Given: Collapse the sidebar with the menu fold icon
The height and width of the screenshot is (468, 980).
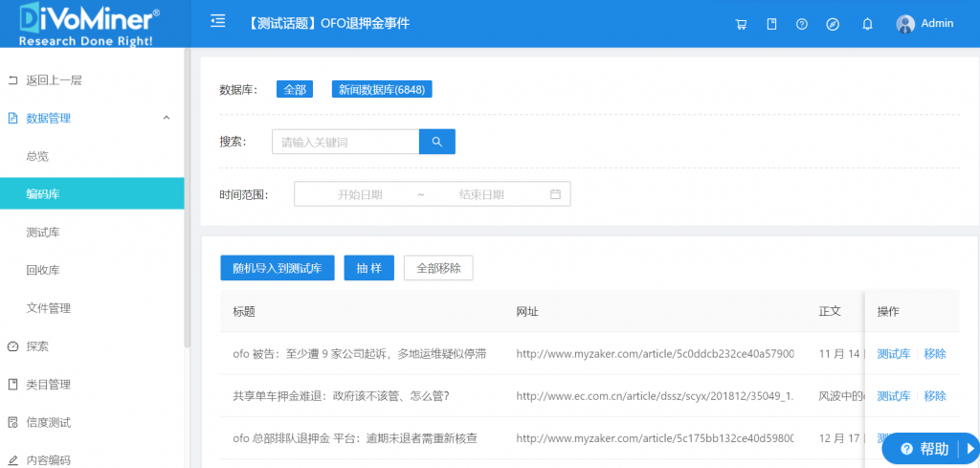Looking at the screenshot, I should click(x=217, y=23).
